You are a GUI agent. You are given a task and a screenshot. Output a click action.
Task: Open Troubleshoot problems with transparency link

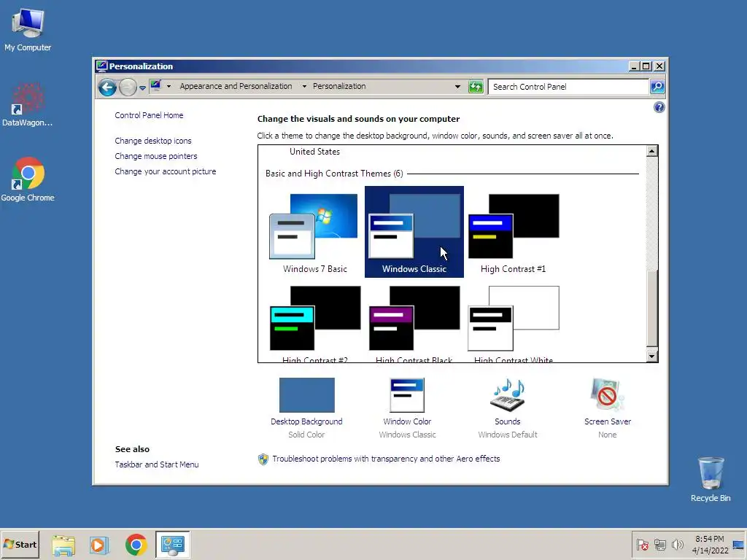[386, 459]
